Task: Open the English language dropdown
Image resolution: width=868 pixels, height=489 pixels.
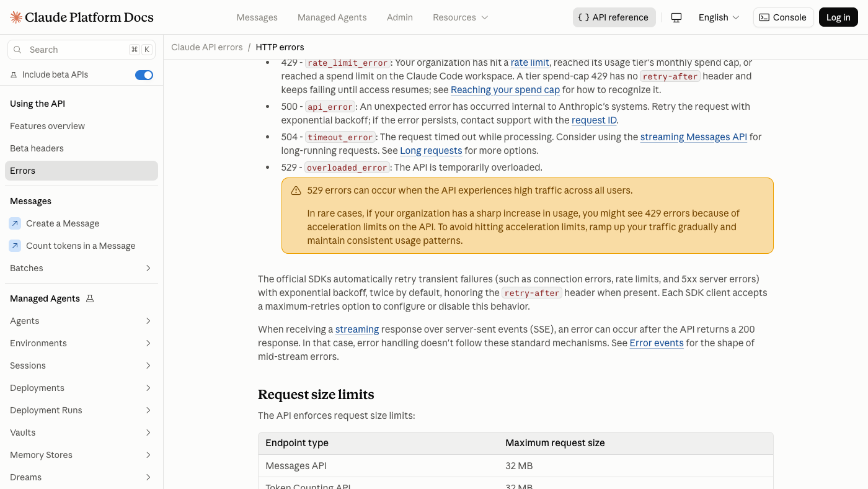Action: pos(719,17)
